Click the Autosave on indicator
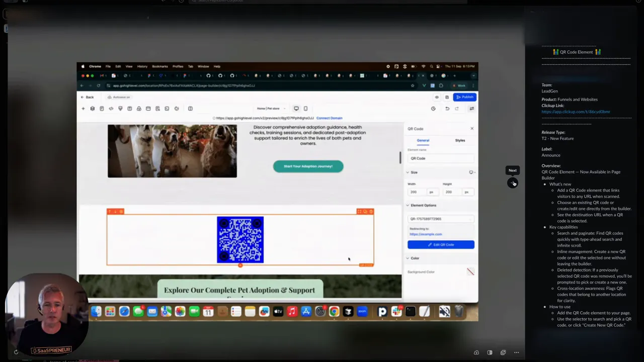This screenshot has height=362, width=644. [x=119, y=97]
